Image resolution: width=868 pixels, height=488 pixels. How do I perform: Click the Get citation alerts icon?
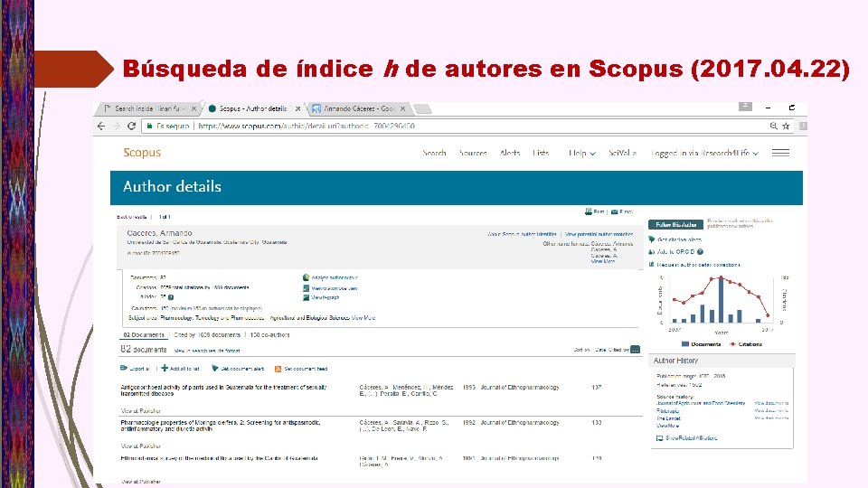pos(652,239)
